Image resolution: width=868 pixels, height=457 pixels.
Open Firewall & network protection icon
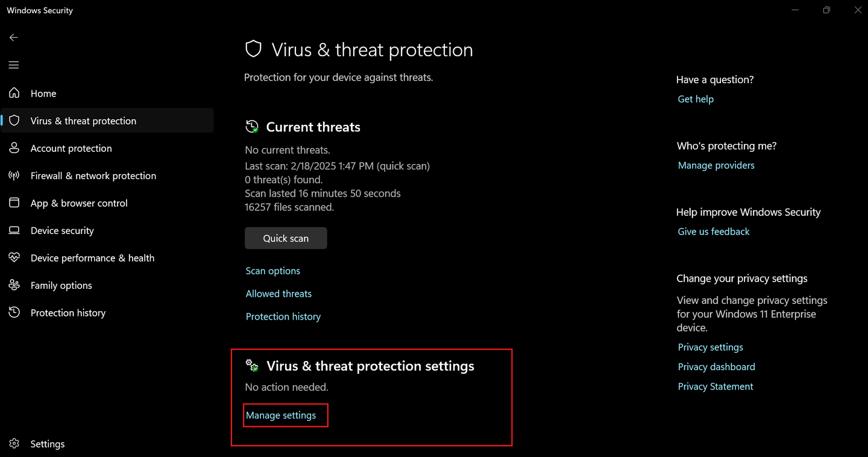click(x=14, y=175)
